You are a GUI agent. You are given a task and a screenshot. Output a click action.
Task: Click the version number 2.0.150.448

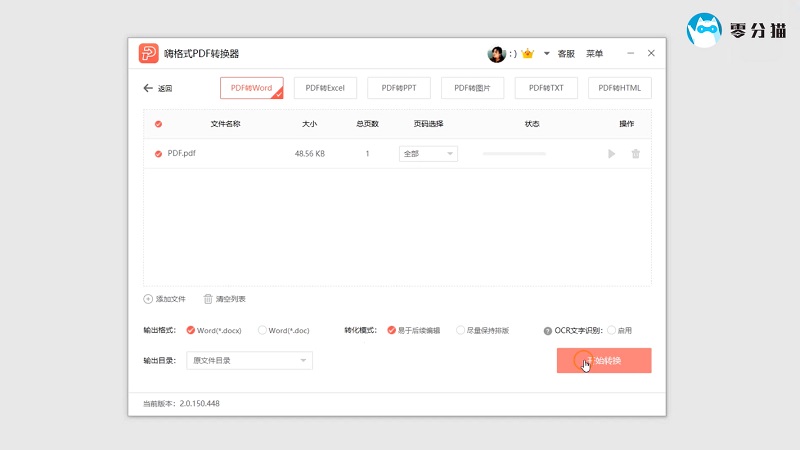pos(199,404)
